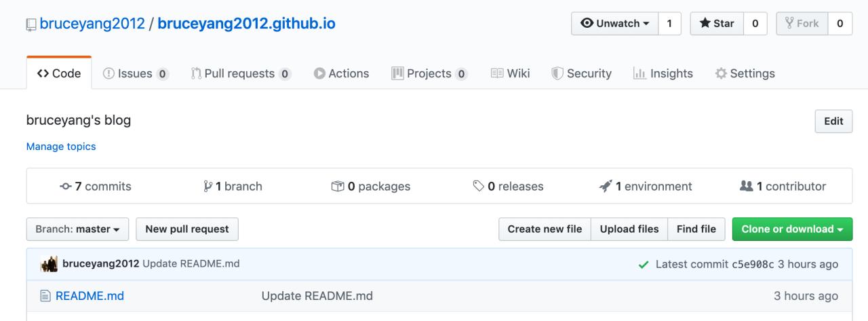Image resolution: width=868 pixels, height=321 pixels.
Task: View the Insights tab
Action: [x=663, y=73]
